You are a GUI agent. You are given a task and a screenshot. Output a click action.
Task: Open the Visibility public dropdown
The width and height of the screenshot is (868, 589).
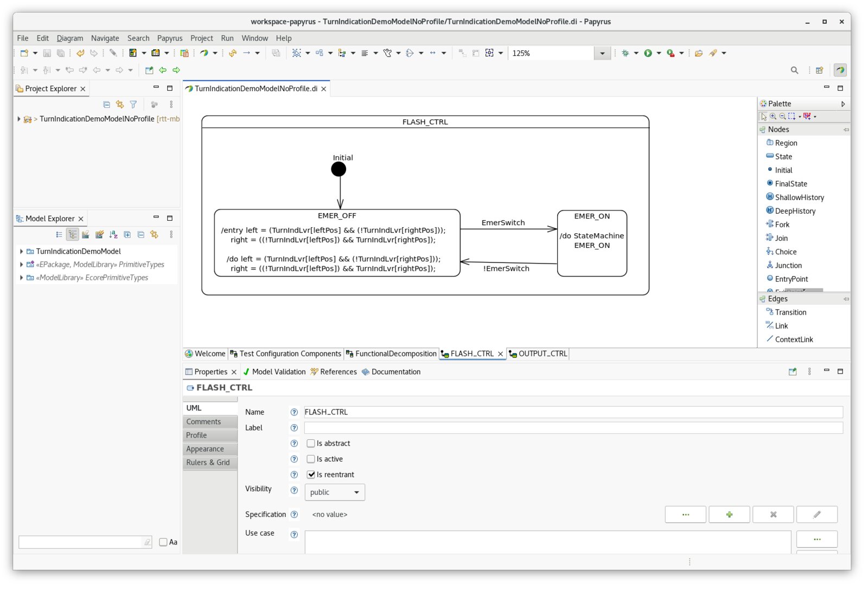pyautogui.click(x=335, y=492)
